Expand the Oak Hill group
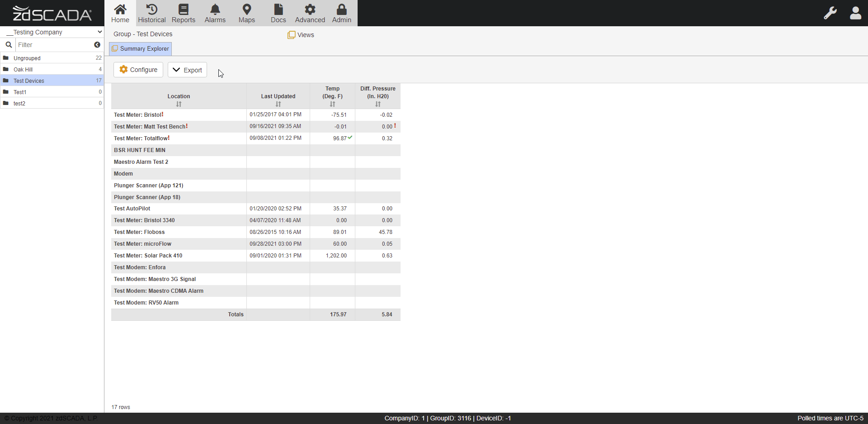Image resolution: width=868 pixels, height=424 pixels. (x=23, y=69)
